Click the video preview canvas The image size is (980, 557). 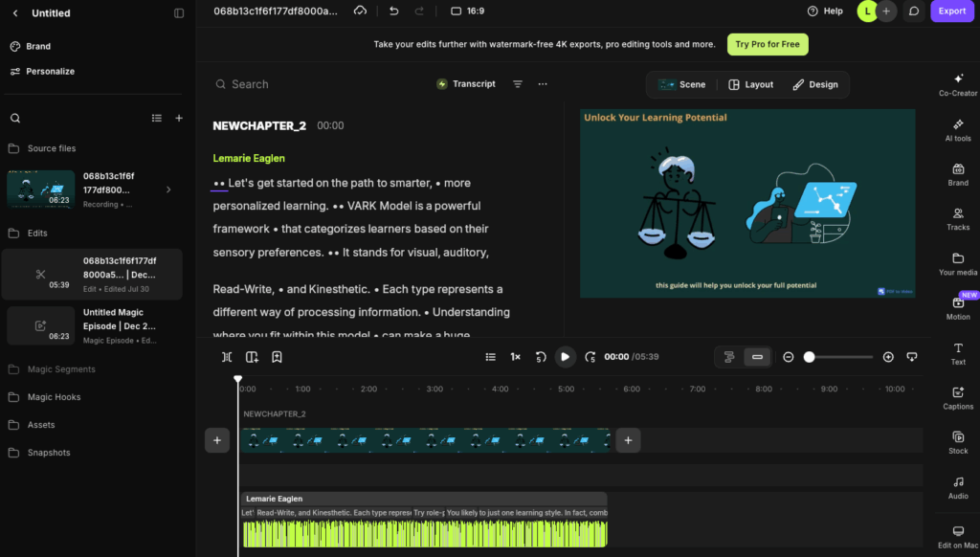pos(747,203)
